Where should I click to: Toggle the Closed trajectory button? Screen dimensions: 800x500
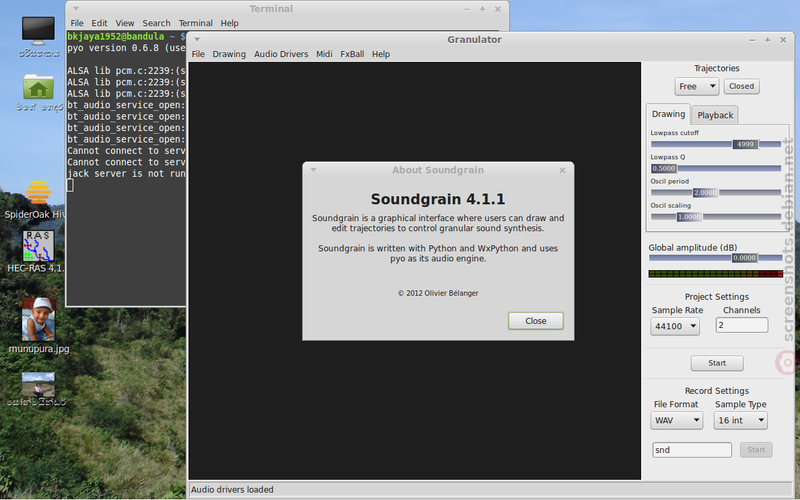coord(741,86)
